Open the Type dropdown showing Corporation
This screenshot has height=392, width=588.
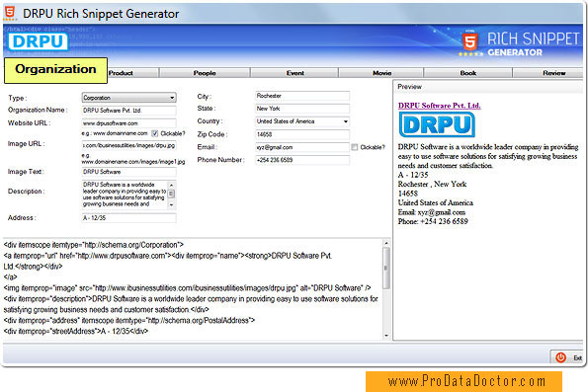click(x=129, y=98)
